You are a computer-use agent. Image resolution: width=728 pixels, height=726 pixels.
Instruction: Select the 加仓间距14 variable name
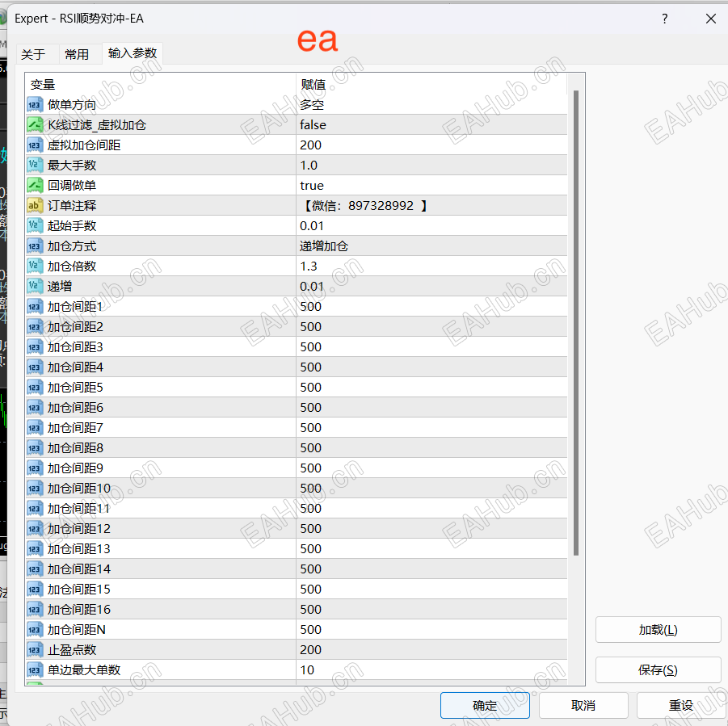click(x=78, y=569)
